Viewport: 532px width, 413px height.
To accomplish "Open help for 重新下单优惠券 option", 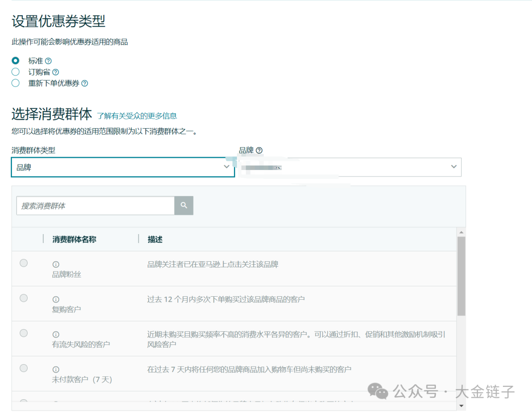I will coord(84,83).
